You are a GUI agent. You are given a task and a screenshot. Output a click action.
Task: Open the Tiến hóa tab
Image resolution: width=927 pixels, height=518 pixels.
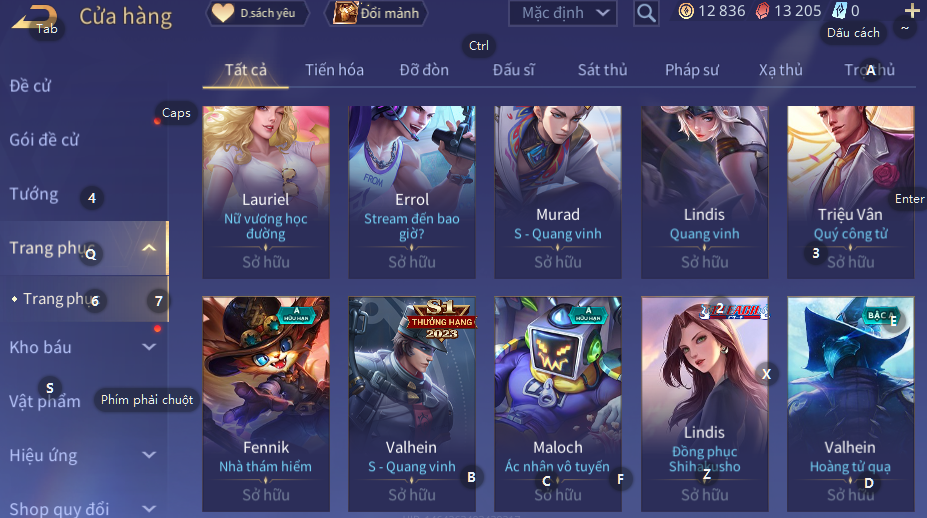coord(334,70)
